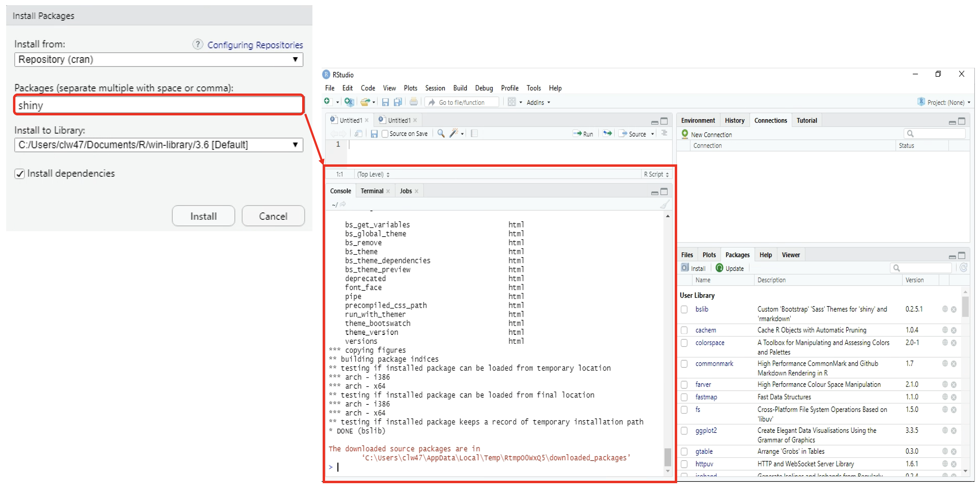Click the console vertical scrollbar thumb
Image resolution: width=980 pixels, height=489 pixels.
(x=667, y=457)
